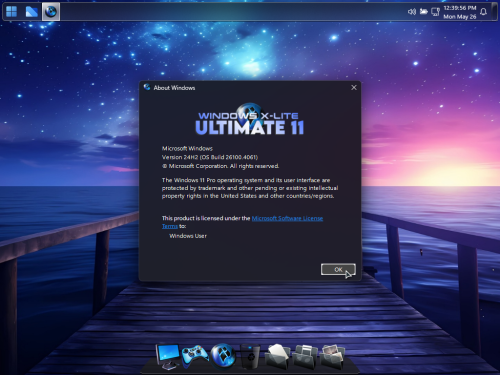The height and width of the screenshot is (375, 500).
Task: Click the show desktop strip
Action: (x=494, y=12)
